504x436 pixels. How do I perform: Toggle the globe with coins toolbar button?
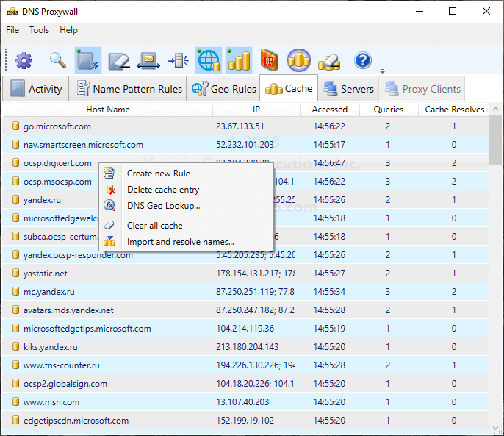point(209,60)
